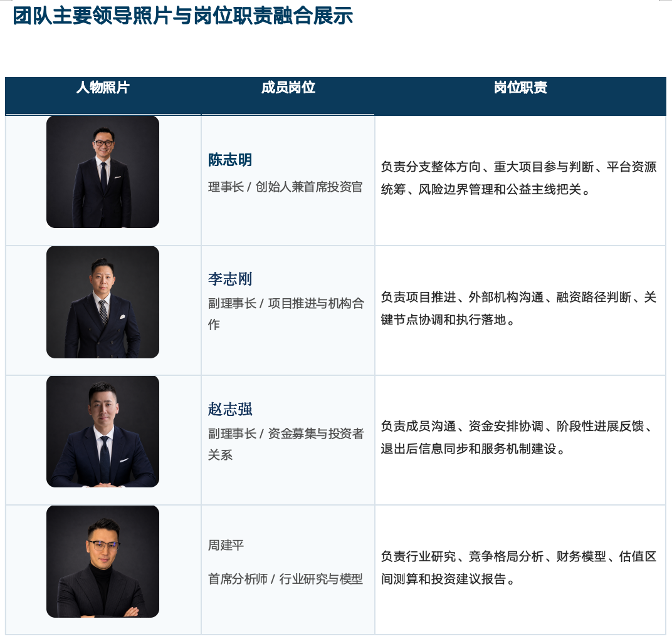Click the title 首席分析师 / 行业研究与模型
Viewport: 672px width, 639px height.
pyautogui.click(x=285, y=579)
